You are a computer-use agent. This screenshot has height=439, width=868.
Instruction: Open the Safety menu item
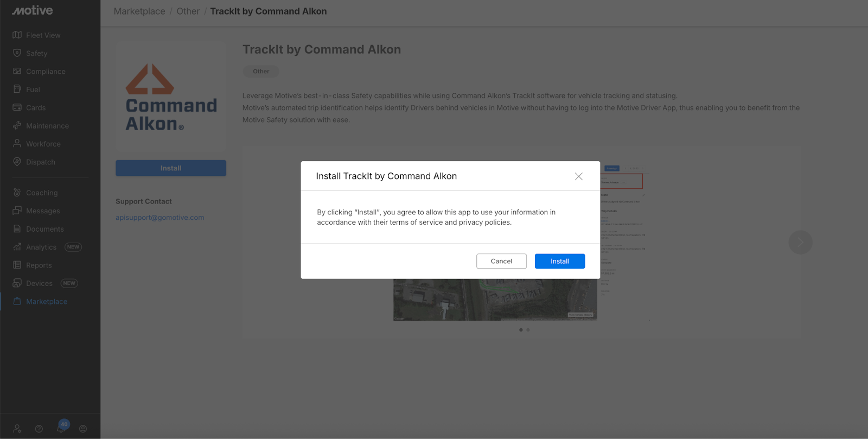37,53
